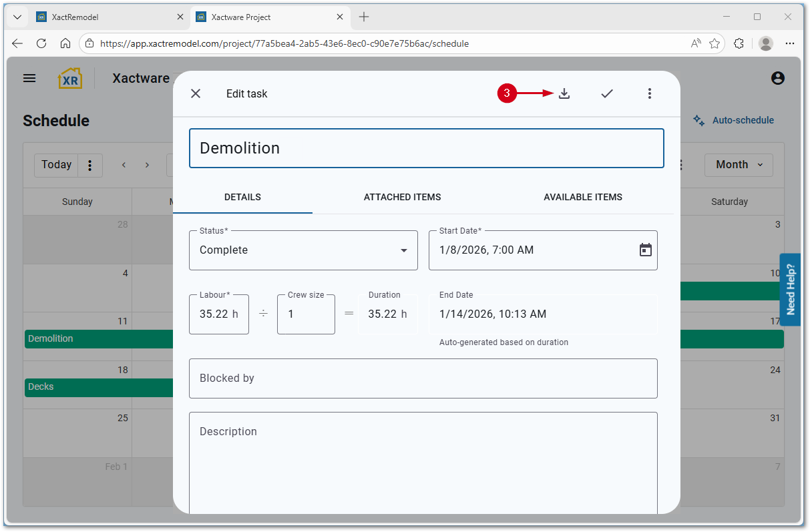810x532 pixels.
Task: Click the XR XactRemodel logo
Action: click(x=69, y=78)
